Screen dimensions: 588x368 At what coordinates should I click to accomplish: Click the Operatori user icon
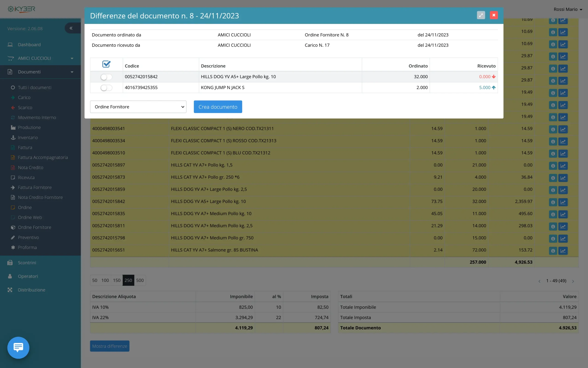10,276
